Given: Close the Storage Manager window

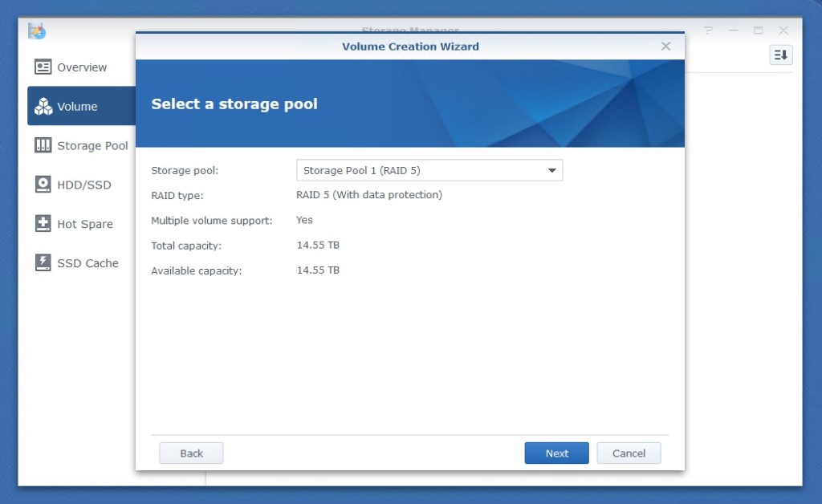Looking at the screenshot, I should click(783, 30).
